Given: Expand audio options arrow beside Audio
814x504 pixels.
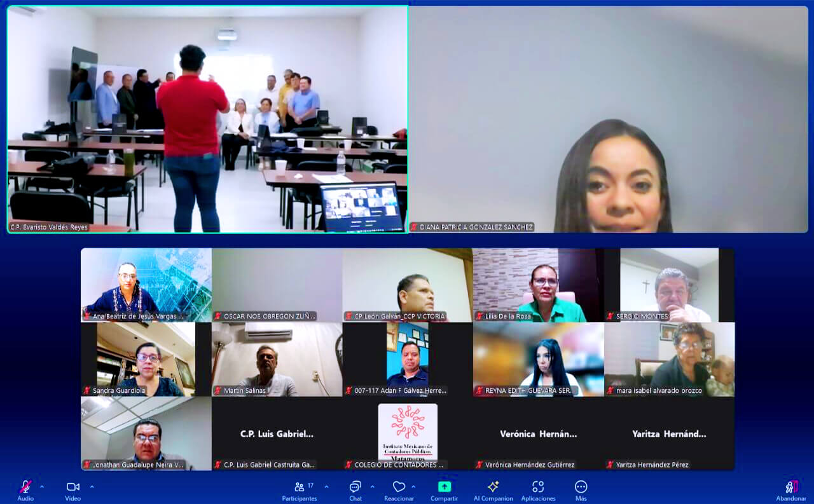Looking at the screenshot, I should (x=42, y=487).
